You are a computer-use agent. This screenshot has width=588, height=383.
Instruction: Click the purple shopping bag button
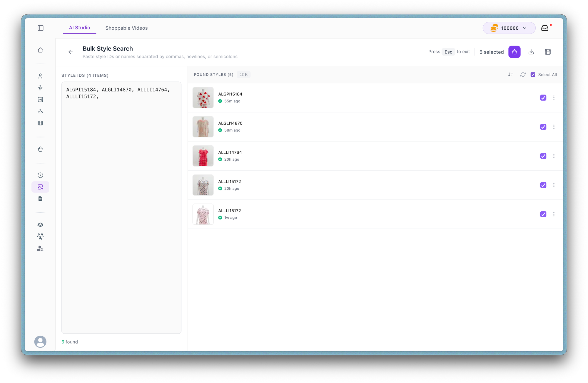(x=514, y=52)
